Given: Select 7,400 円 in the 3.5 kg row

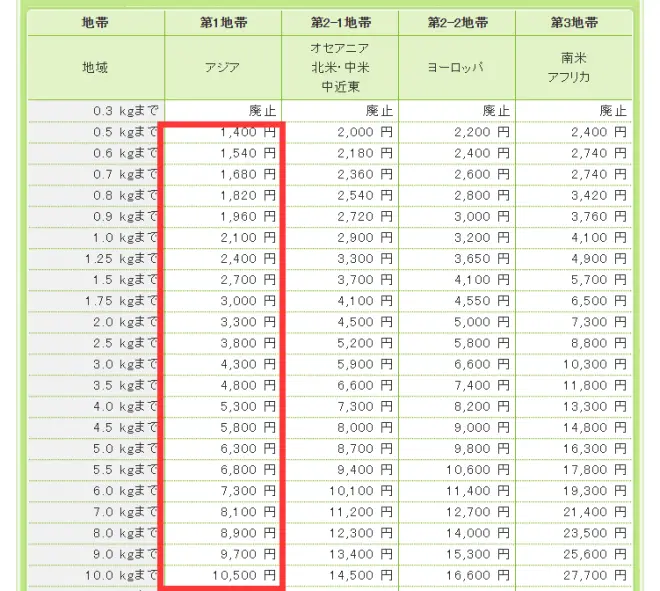Looking at the screenshot, I should [x=482, y=385].
